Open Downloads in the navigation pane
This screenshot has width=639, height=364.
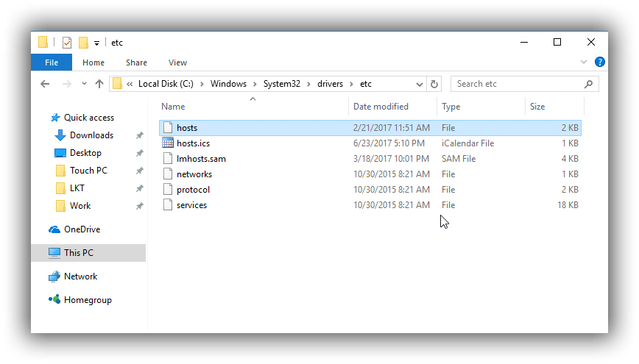[92, 135]
